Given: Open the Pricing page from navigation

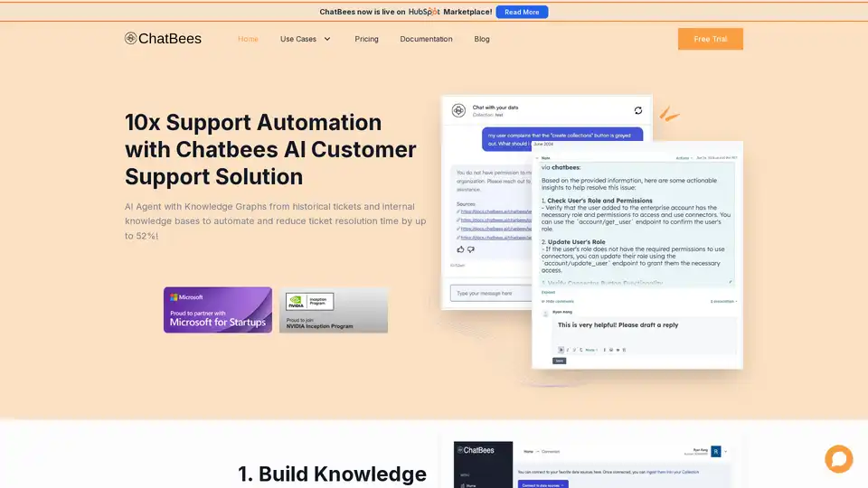Looking at the screenshot, I should pyautogui.click(x=366, y=39).
